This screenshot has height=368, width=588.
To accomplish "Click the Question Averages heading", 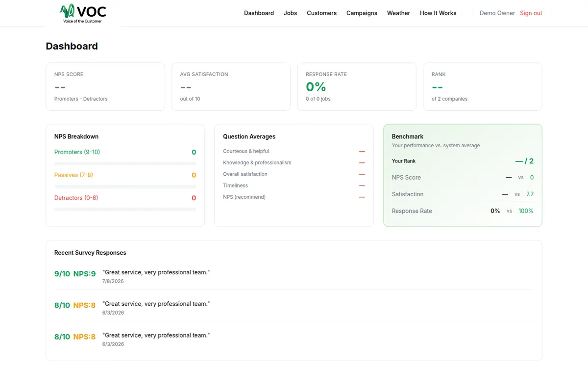I will click(x=249, y=136).
